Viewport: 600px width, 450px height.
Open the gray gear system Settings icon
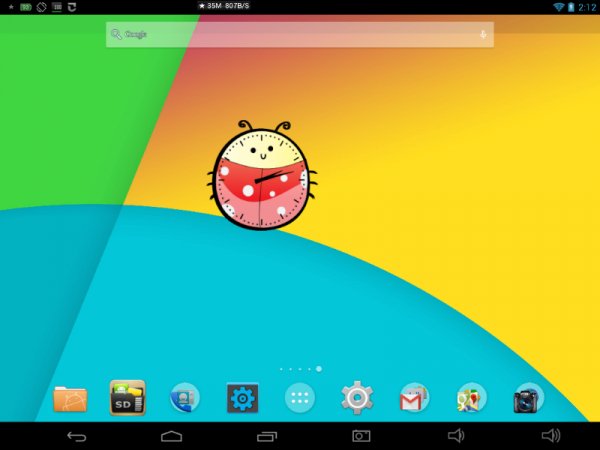tap(357, 398)
